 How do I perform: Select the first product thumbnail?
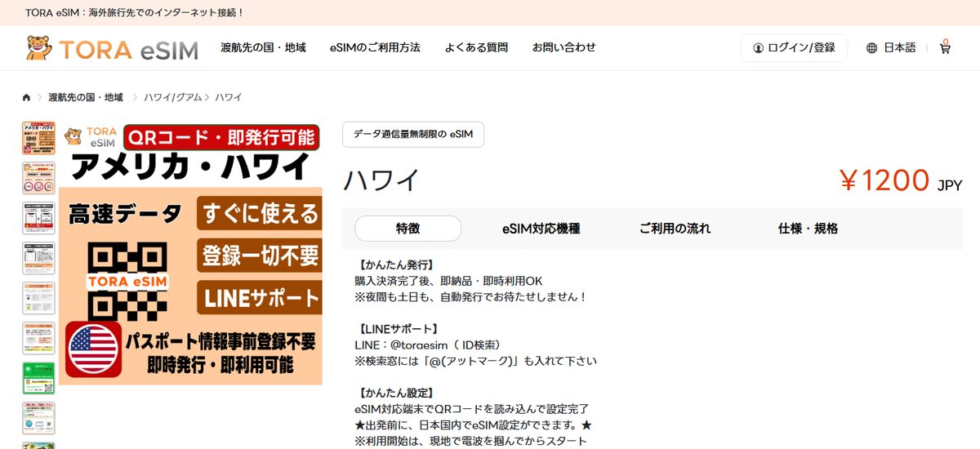[38, 138]
